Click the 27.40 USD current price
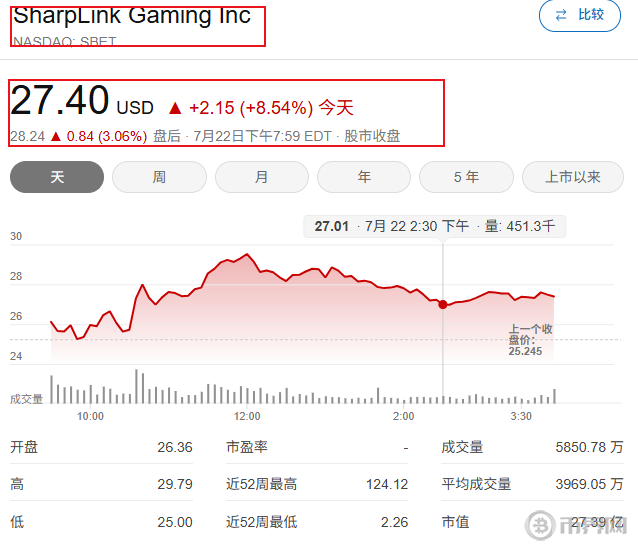The image size is (638, 553). [x=82, y=103]
